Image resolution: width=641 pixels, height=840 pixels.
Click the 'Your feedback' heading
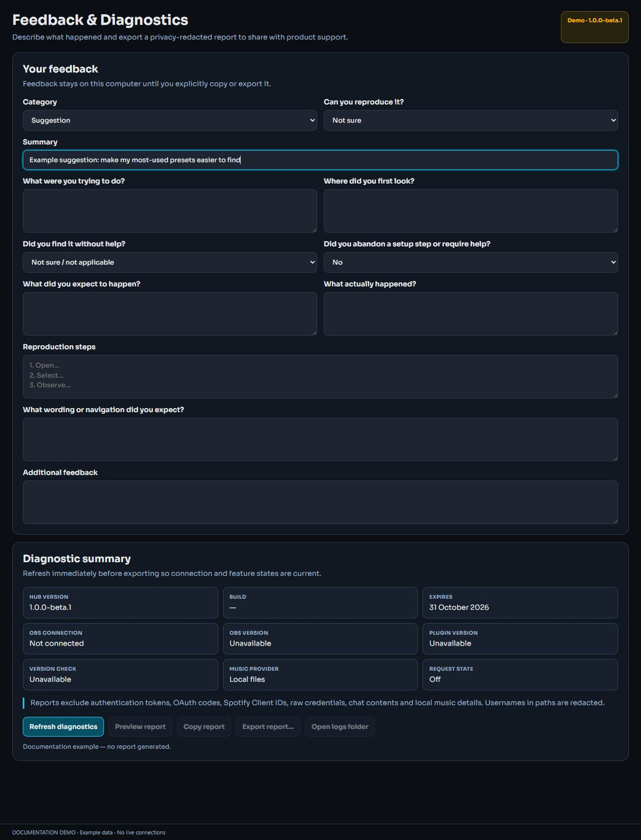60,69
